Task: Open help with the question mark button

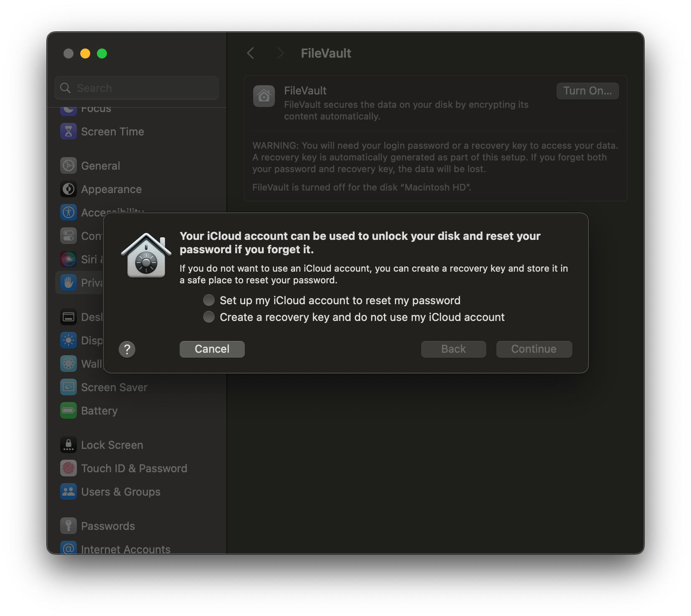Action: click(x=127, y=349)
